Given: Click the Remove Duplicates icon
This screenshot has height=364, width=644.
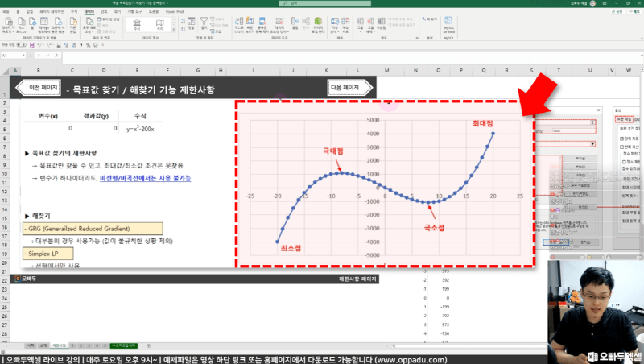Looking at the screenshot, I should 262,25.
